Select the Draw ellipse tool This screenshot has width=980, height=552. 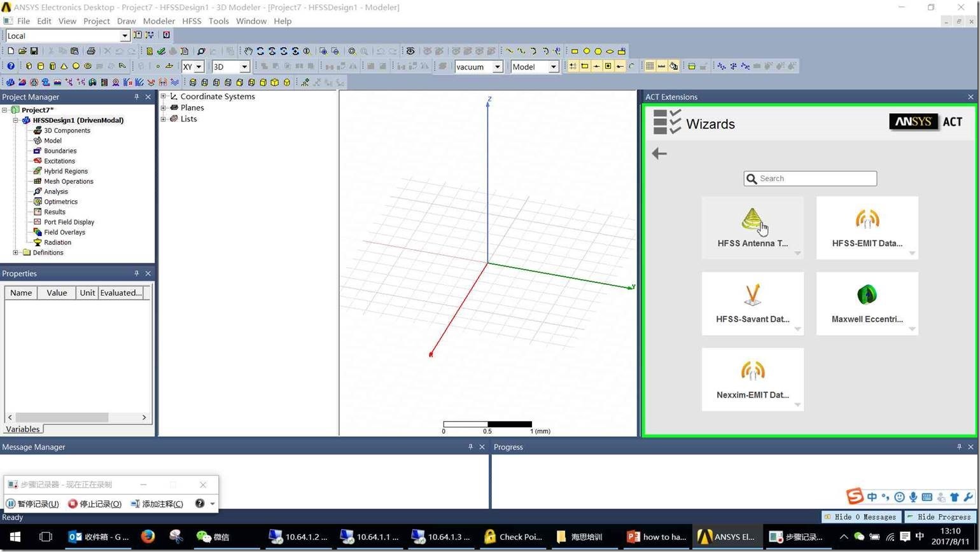pyautogui.click(x=610, y=51)
